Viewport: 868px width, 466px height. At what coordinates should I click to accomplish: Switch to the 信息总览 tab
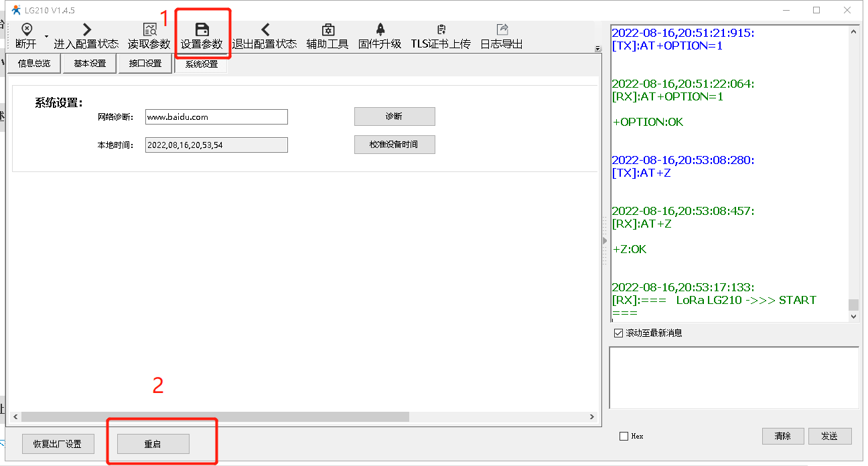pyautogui.click(x=33, y=64)
